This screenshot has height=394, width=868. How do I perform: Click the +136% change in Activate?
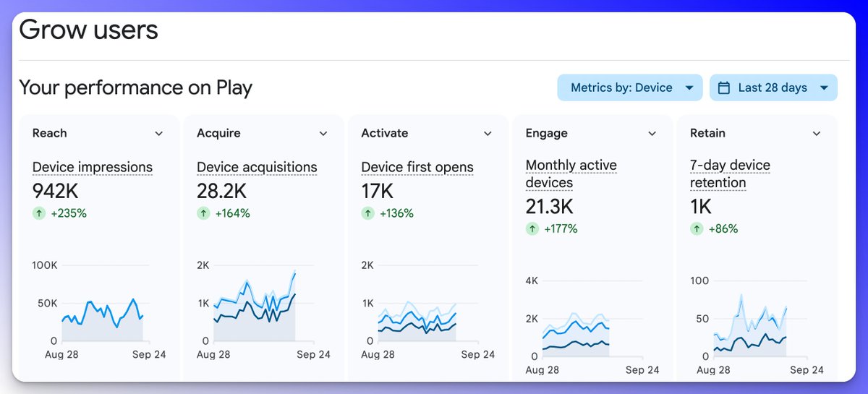coord(396,213)
